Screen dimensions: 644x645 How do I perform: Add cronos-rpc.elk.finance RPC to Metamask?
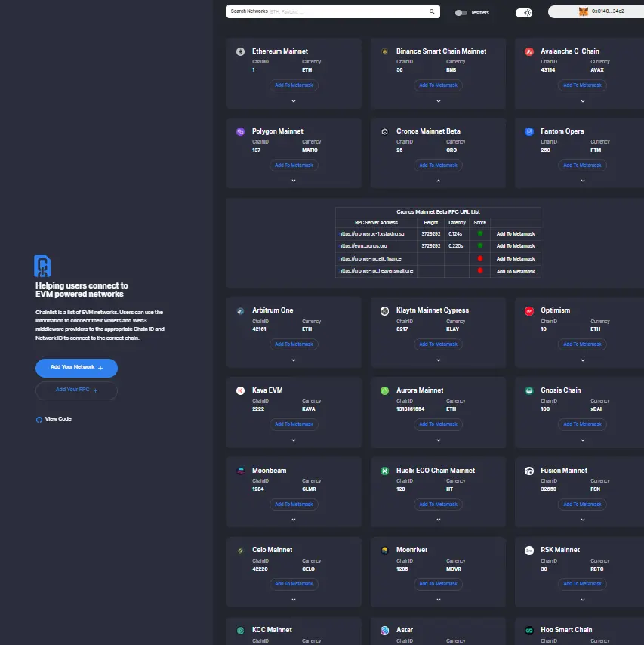point(516,259)
